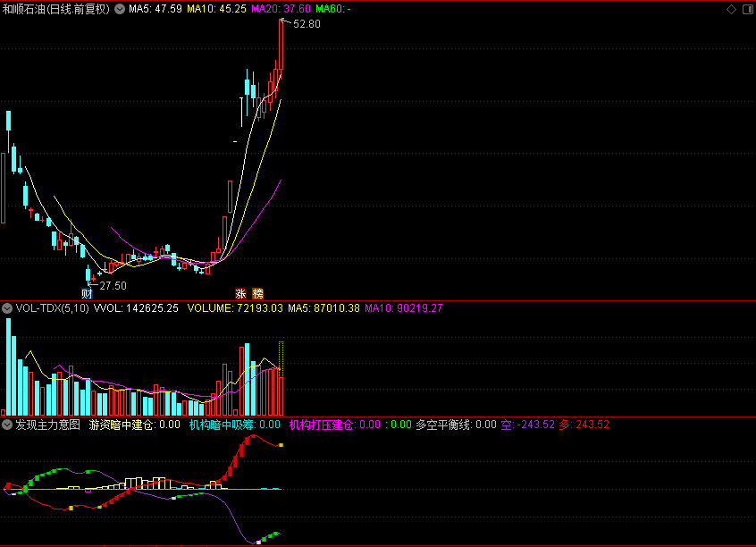
Task: Open the main chart dropdown beside 和顺石油 title
Action: pos(120,9)
